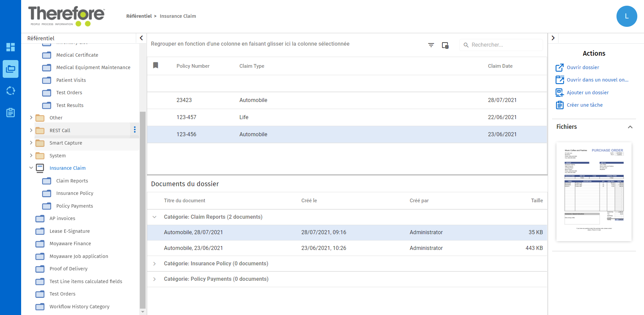Viewport: 644px width, 315px height.
Task: Click the Tasks clipboard icon in the sidebar
Action: pyautogui.click(x=10, y=112)
